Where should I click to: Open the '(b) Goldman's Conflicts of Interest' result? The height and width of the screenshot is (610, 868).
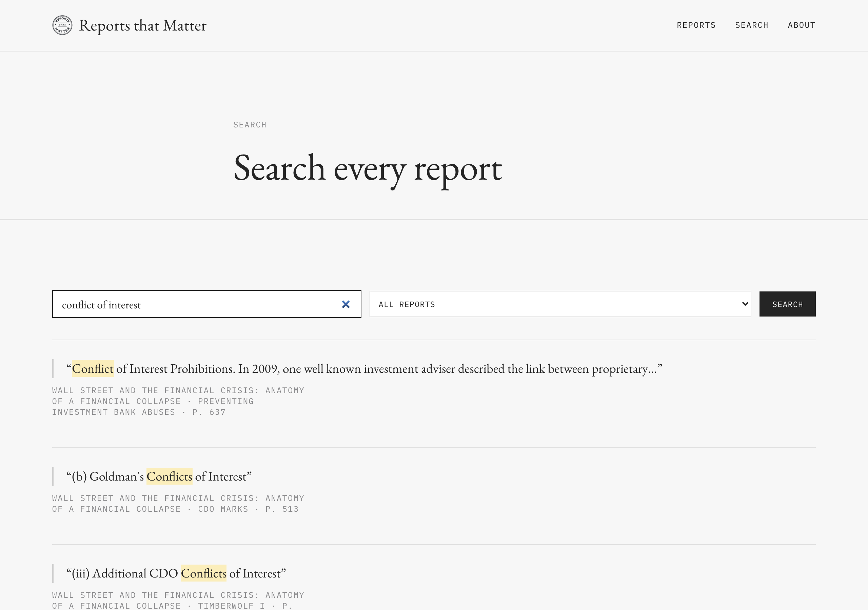coord(159,476)
